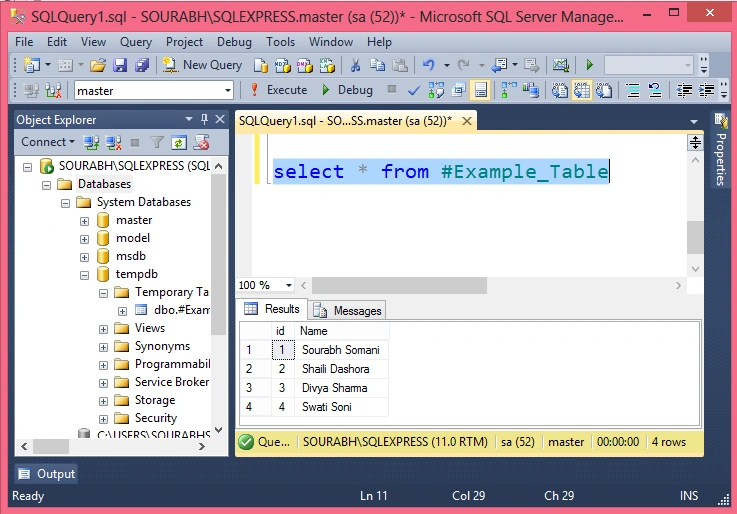This screenshot has height=514, width=737.
Task: Click Display Estimated Execution Plan icon
Action: tap(436, 90)
